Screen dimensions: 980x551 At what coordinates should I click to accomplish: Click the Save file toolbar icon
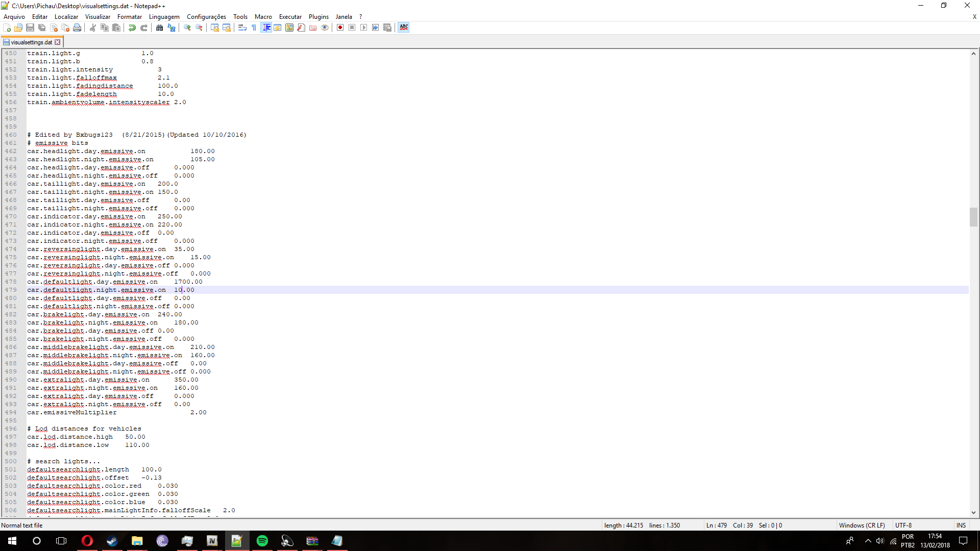[30, 28]
